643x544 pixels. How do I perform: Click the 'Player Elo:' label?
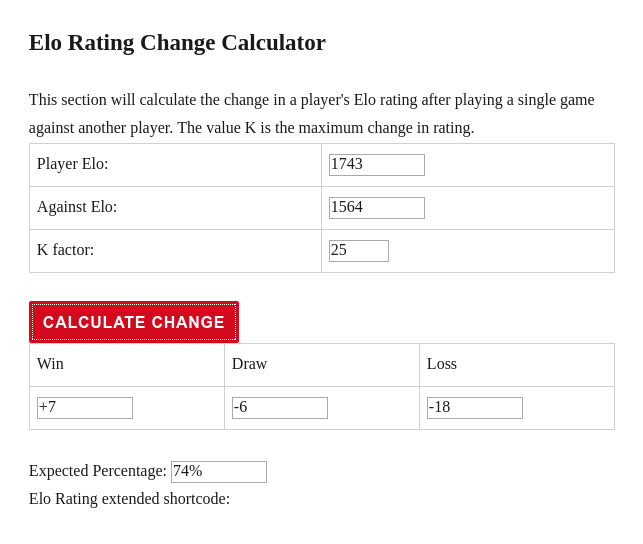click(x=73, y=164)
